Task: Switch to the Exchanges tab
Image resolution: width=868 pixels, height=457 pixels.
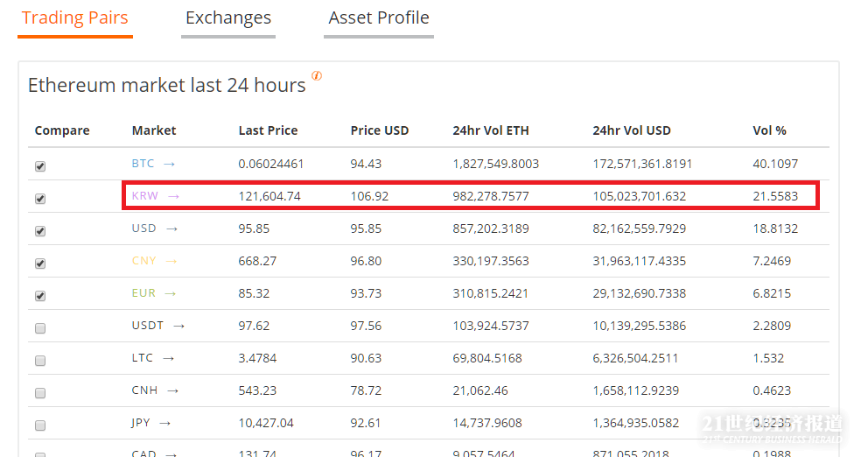Action: click(x=228, y=18)
